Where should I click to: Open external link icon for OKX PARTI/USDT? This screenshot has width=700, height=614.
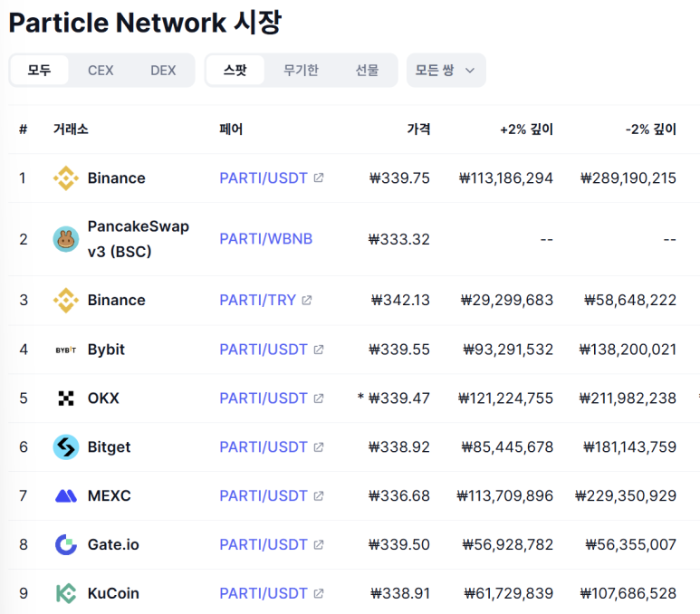318,398
